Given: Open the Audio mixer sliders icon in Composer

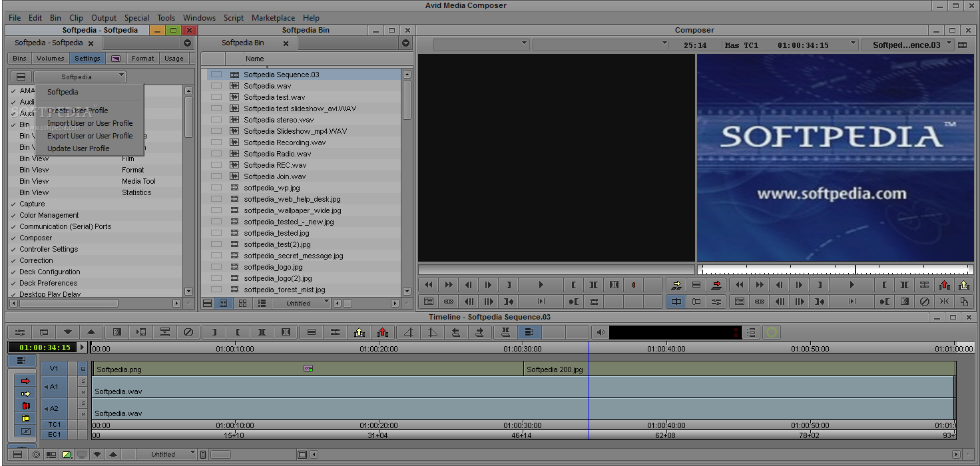Looking at the screenshot, I should [x=716, y=302].
